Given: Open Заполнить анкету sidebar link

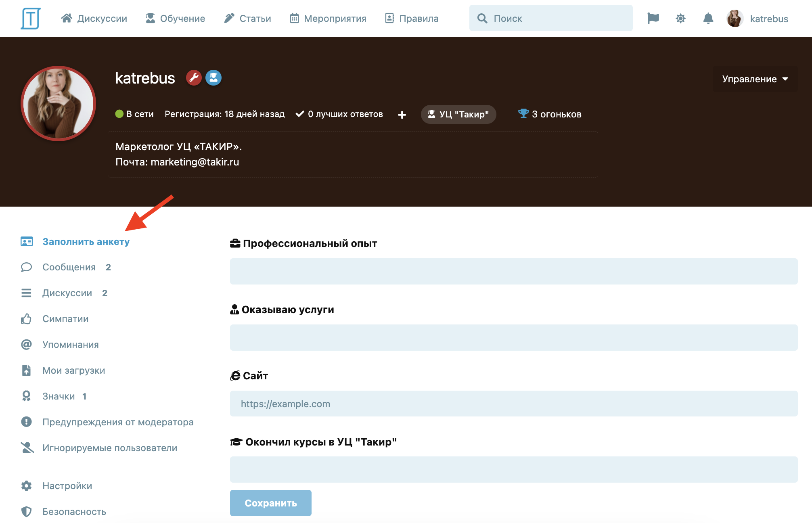Looking at the screenshot, I should point(86,242).
